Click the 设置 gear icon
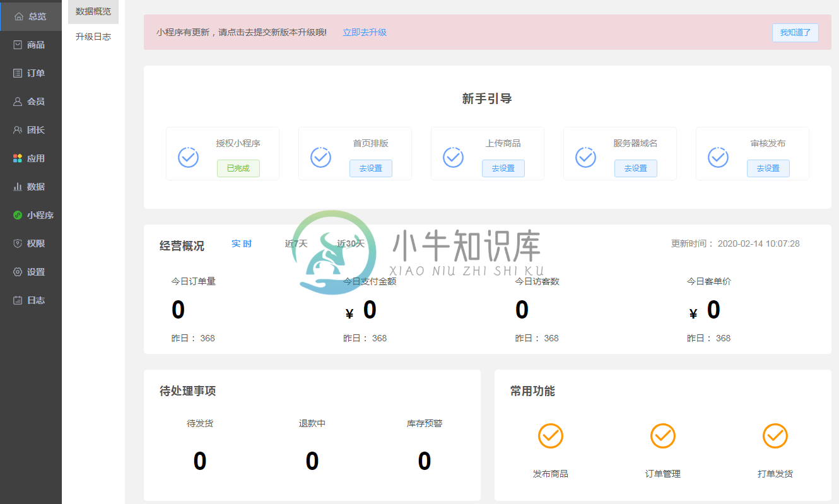Viewport: 839px width, 504px height. (18, 272)
